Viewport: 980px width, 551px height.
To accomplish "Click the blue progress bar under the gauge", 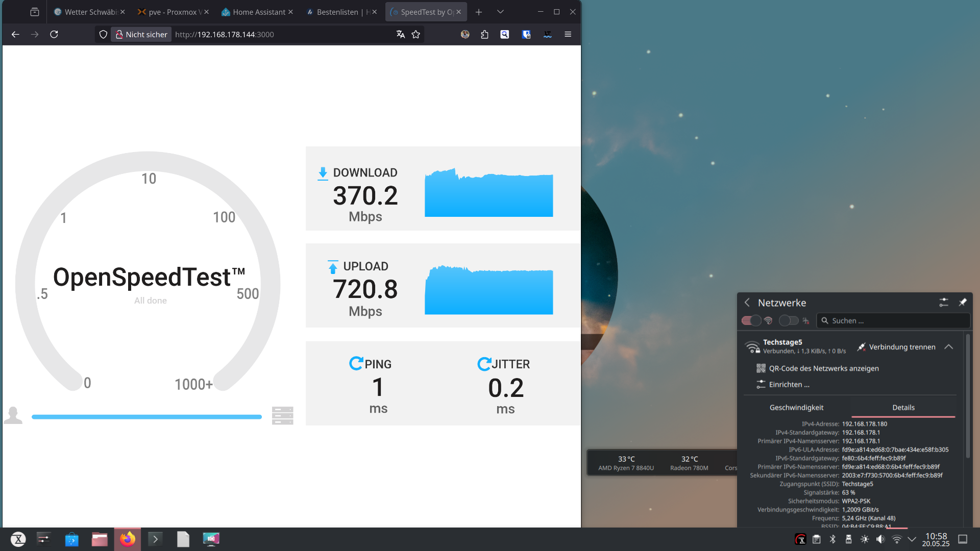I will [146, 417].
